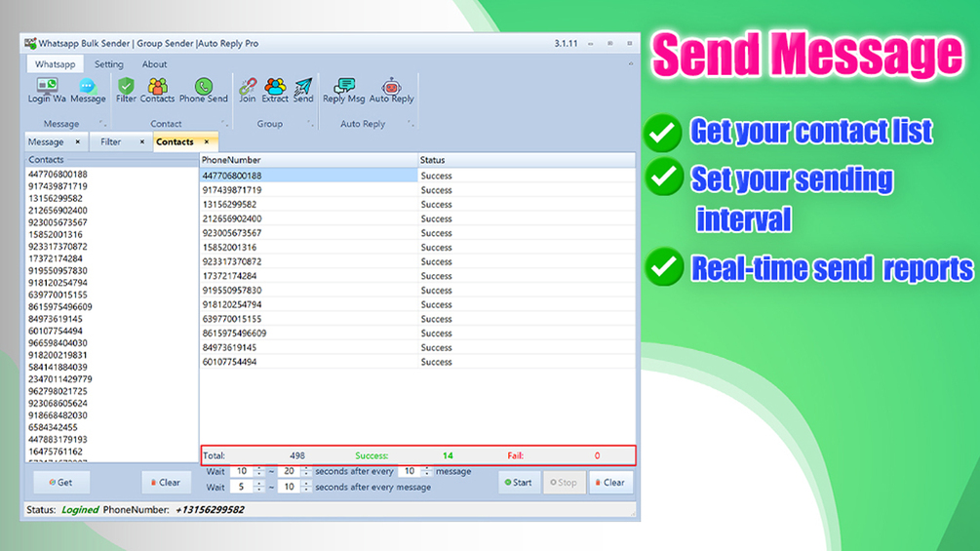This screenshot has height=551, width=980.
Task: Click per-message wait field showing 5
Action: tap(242, 487)
